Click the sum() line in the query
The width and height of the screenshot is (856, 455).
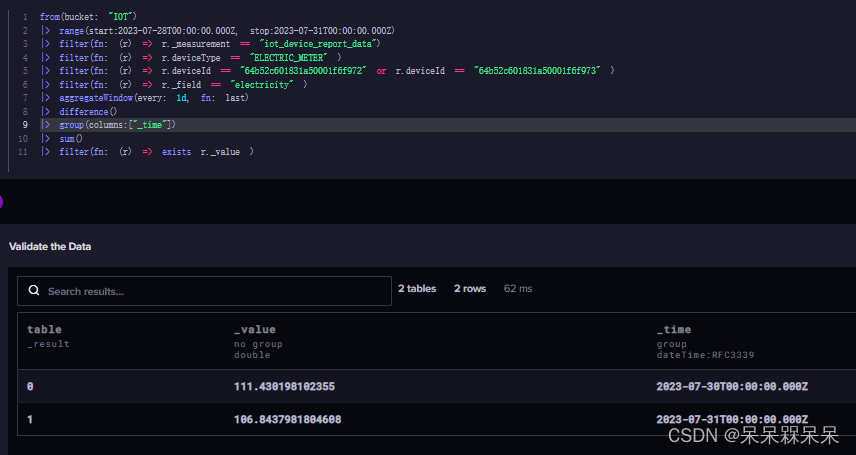(x=71, y=138)
